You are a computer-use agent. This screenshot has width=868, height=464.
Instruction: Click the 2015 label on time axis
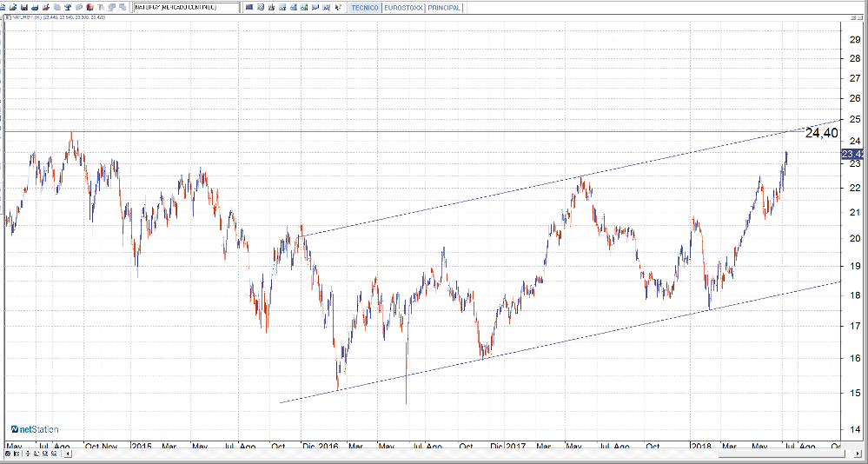pyautogui.click(x=142, y=446)
